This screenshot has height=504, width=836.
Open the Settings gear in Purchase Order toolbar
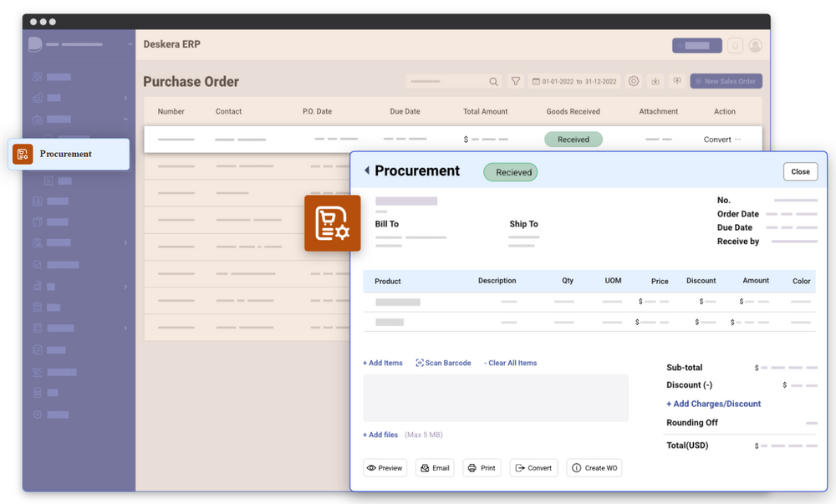tap(634, 81)
